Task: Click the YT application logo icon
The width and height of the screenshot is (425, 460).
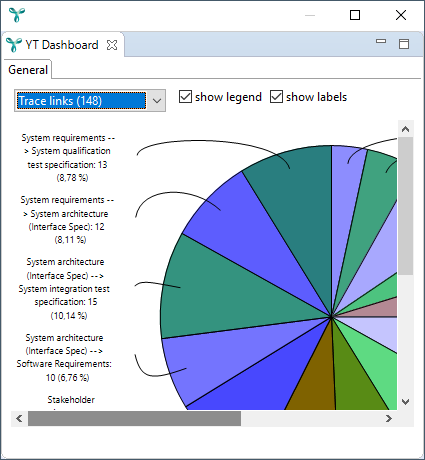Action: [17, 15]
